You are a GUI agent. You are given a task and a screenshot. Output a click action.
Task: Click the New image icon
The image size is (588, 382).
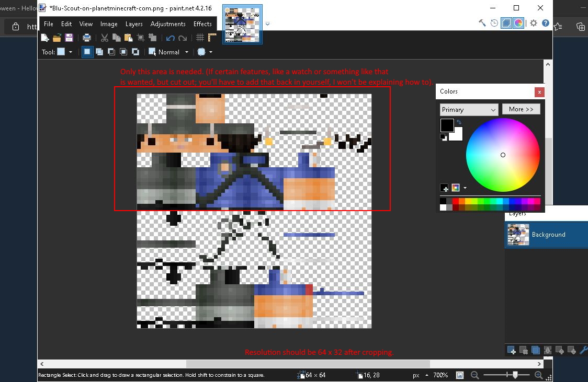45,38
